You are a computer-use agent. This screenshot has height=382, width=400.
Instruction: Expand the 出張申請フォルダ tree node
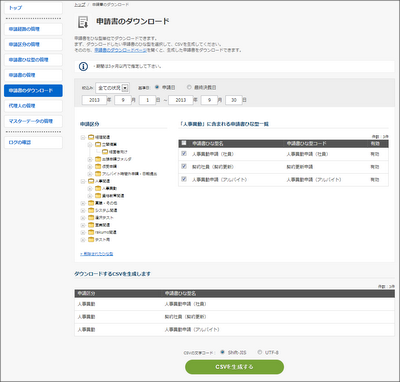click(90, 159)
